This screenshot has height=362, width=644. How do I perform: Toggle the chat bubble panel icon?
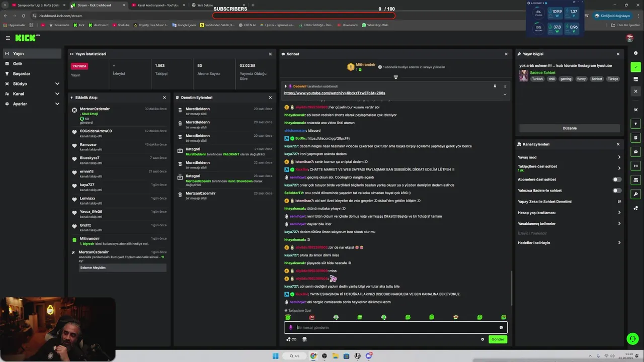[x=636, y=151]
